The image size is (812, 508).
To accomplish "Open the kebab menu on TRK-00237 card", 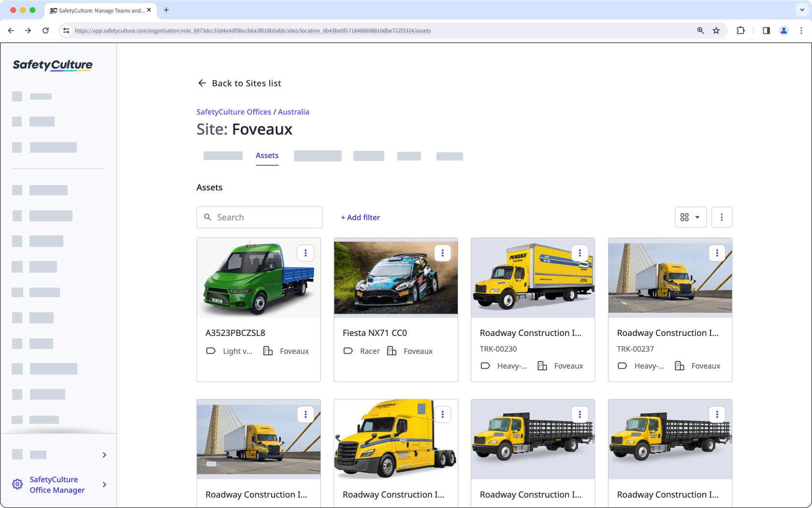I will coord(717,253).
